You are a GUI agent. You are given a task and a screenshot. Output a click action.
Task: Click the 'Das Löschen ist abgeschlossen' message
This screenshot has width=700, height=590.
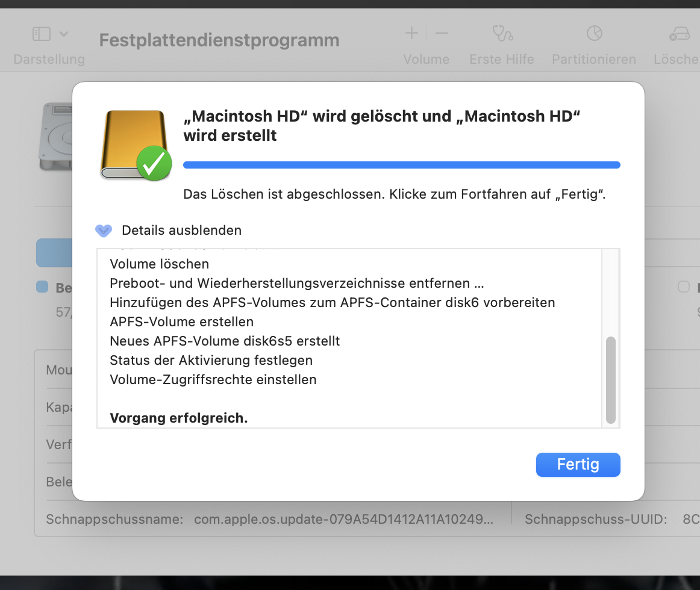(395, 194)
